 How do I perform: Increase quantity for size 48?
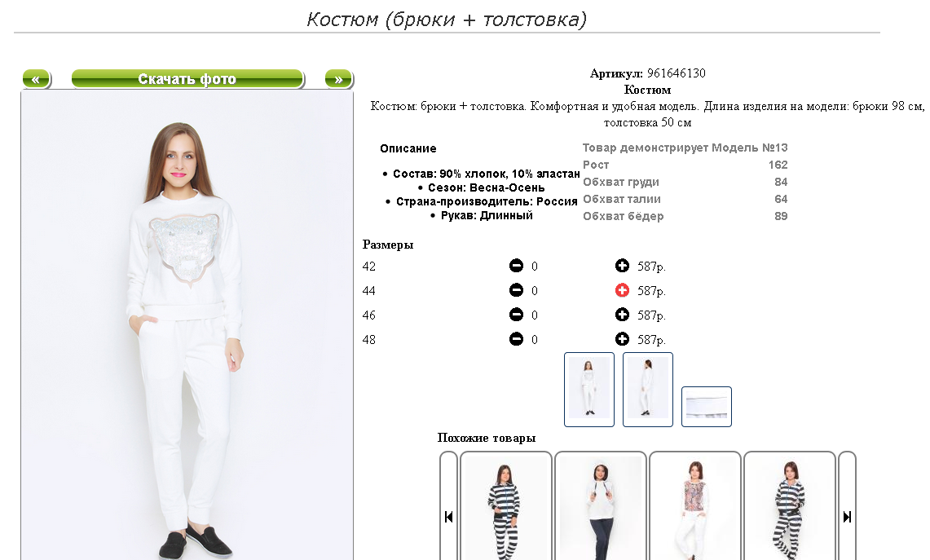[x=622, y=339]
